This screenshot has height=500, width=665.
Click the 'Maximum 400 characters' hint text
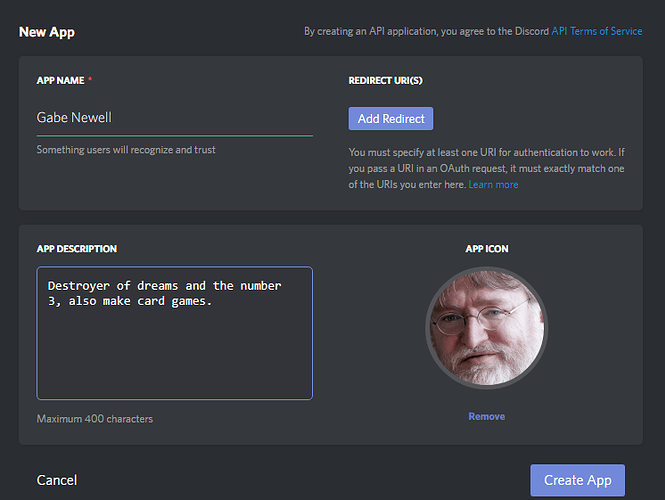(x=95, y=419)
